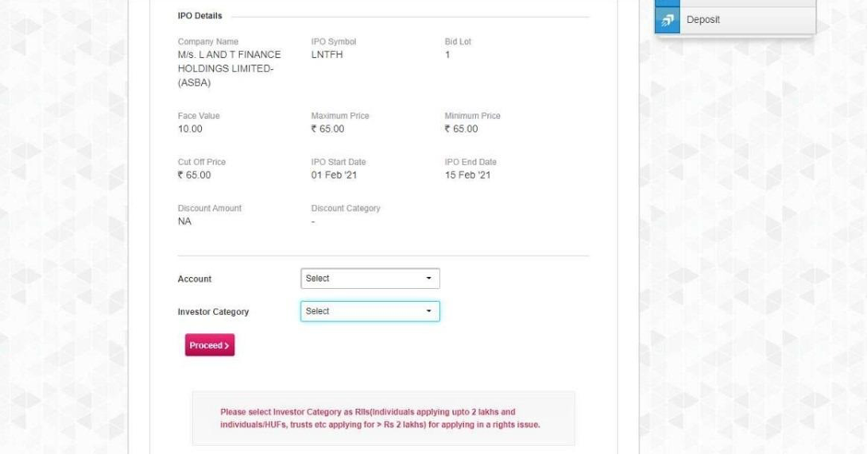Click the blue Deposit arrows icon

(x=667, y=20)
